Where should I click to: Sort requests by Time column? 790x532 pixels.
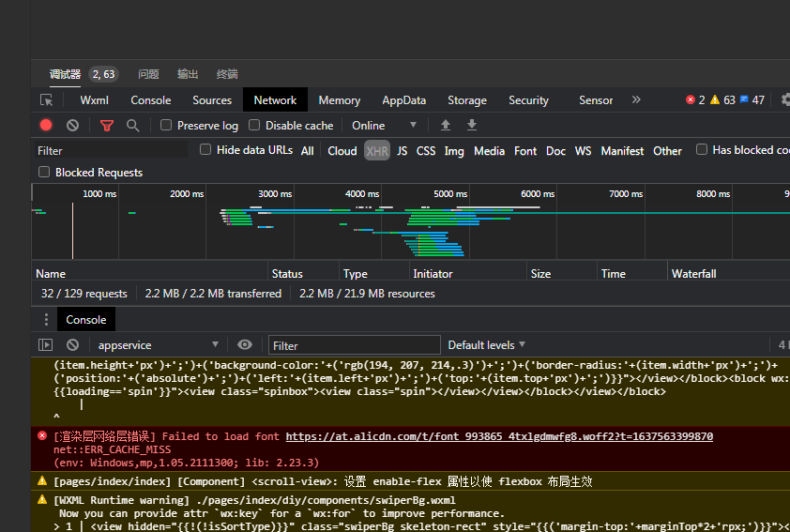632,274
